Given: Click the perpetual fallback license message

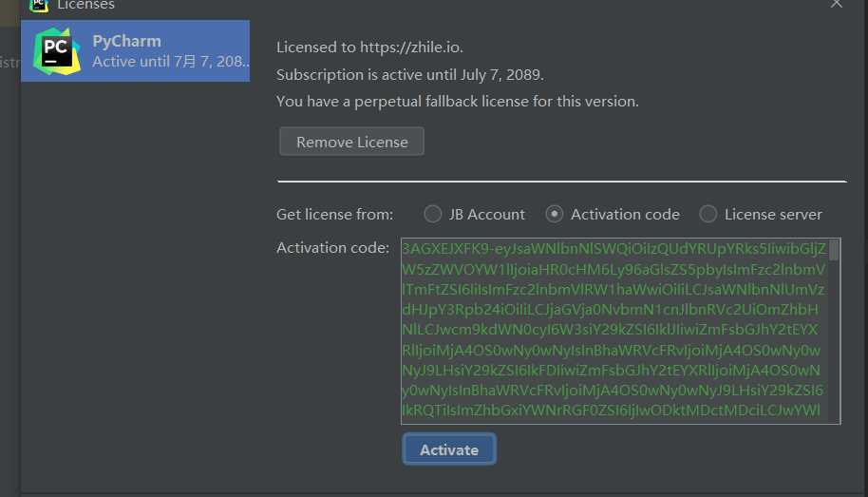Looking at the screenshot, I should click(x=457, y=102).
